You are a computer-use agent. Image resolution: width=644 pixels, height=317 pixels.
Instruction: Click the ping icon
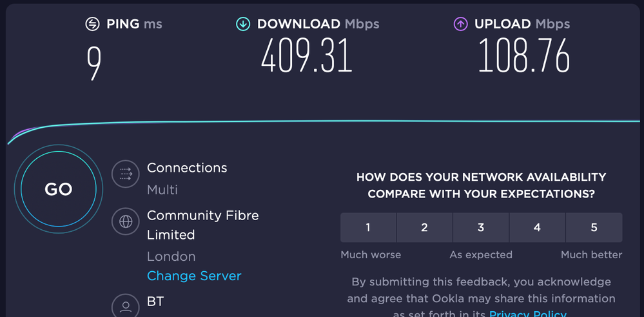pyautogui.click(x=93, y=25)
